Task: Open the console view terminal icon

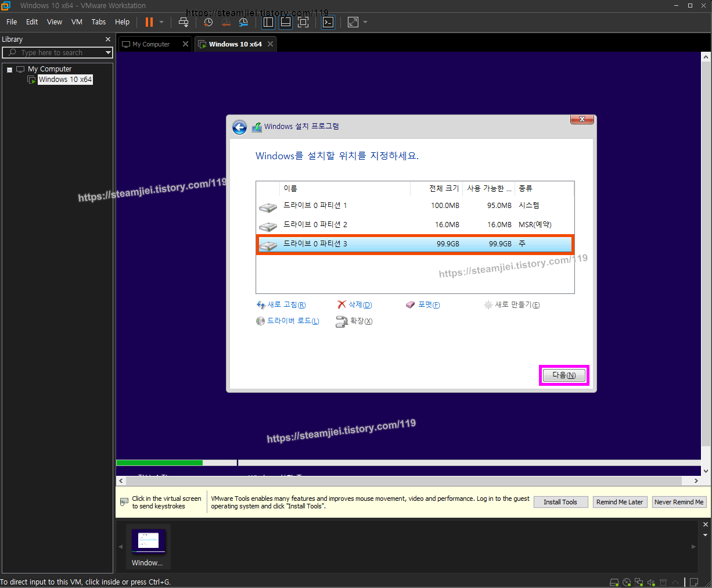Action: point(328,22)
